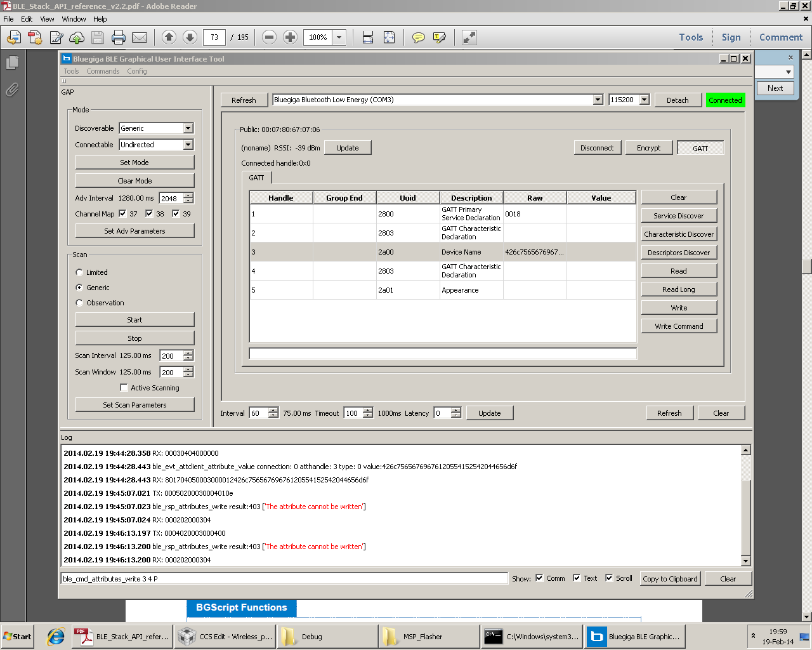Click the save (floppy disk) icon

point(98,37)
